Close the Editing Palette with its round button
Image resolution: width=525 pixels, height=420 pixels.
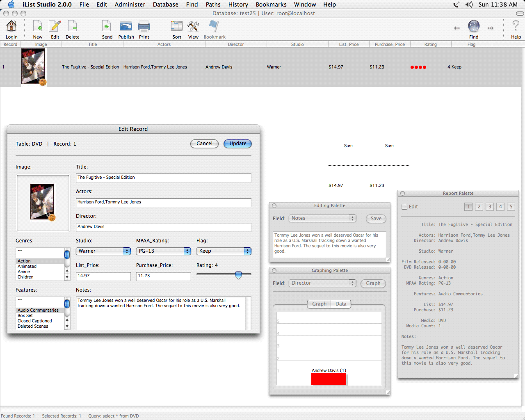pos(274,206)
